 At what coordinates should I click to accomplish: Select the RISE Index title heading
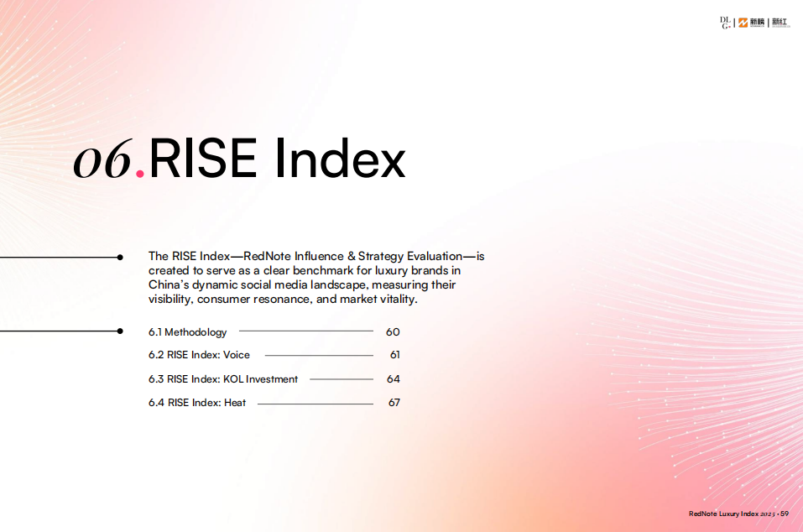click(277, 159)
